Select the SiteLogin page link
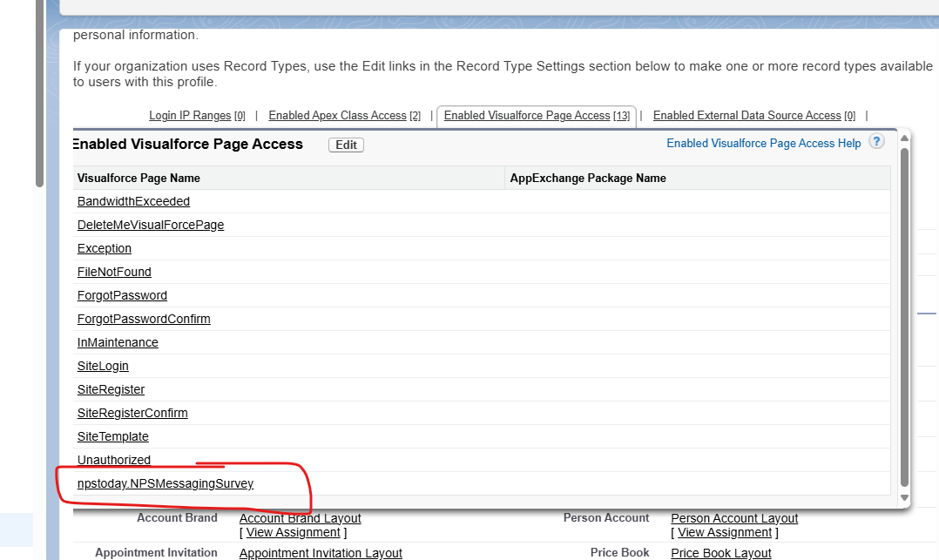This screenshot has width=939, height=560. (103, 366)
